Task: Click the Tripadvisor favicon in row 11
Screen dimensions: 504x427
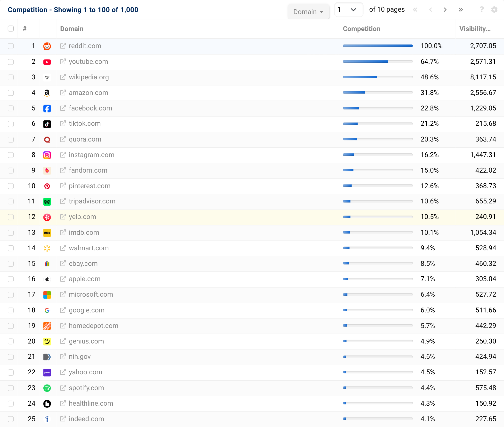Action: tap(47, 201)
